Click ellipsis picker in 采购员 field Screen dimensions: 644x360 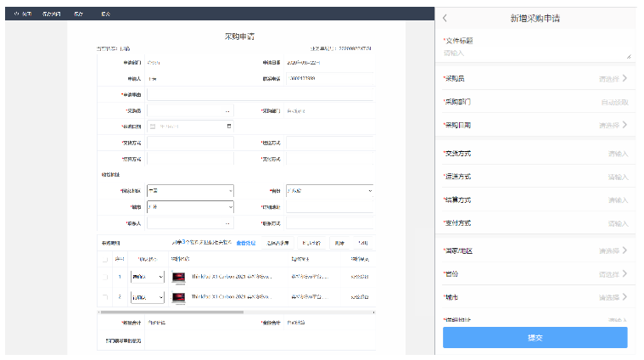point(227,111)
